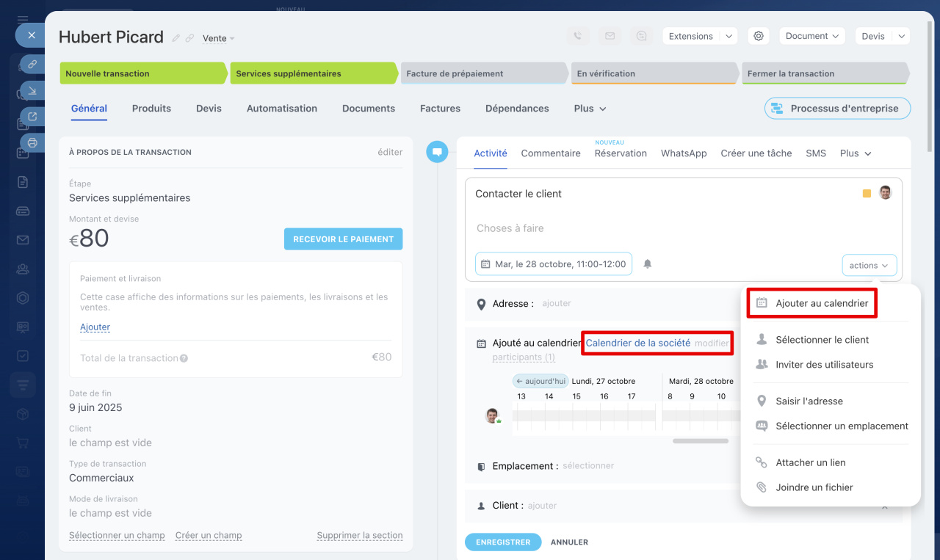Expand the Vente pipeline selector
Viewport: 940px width, 560px height.
tap(218, 38)
